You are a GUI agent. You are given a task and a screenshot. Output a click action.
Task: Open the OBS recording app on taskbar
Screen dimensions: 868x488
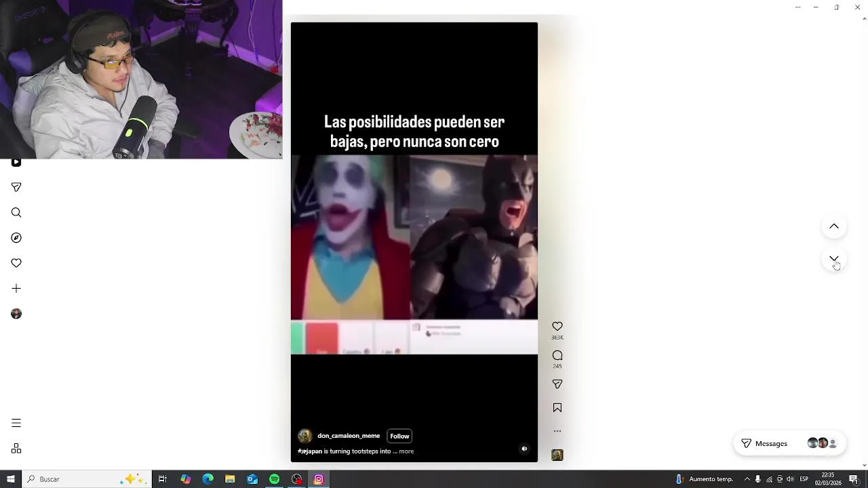pos(297,479)
